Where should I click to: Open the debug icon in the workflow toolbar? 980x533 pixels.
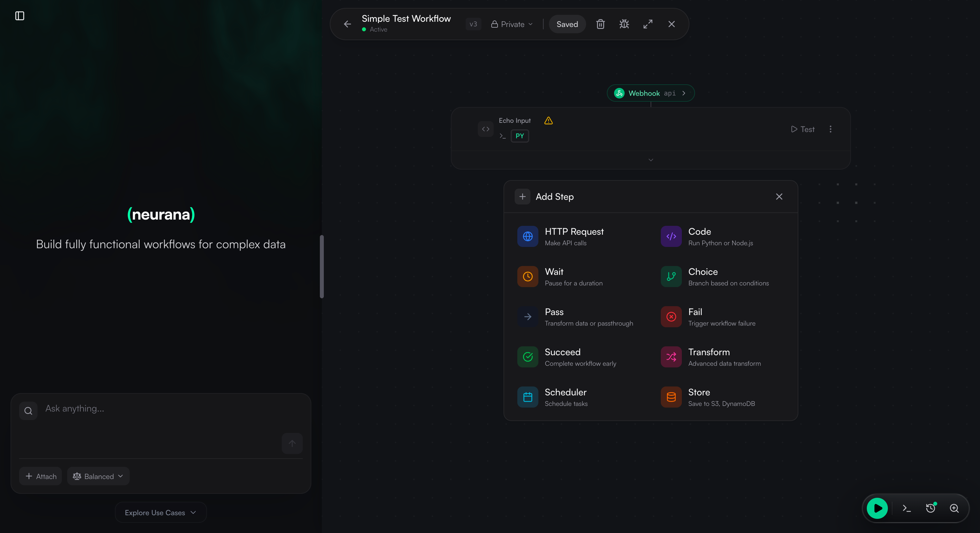[624, 24]
